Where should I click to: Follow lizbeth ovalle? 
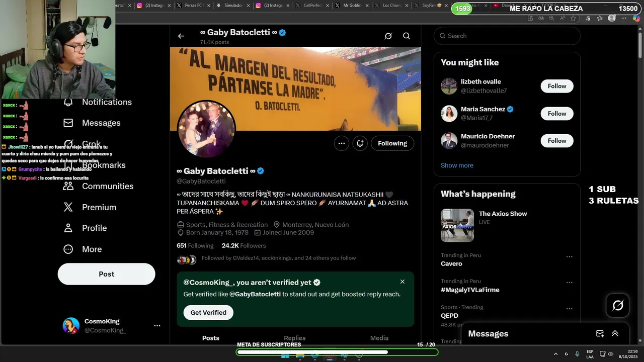557,86
